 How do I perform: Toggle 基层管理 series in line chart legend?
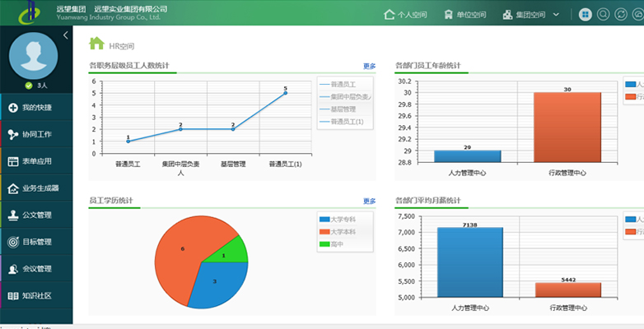click(343, 109)
